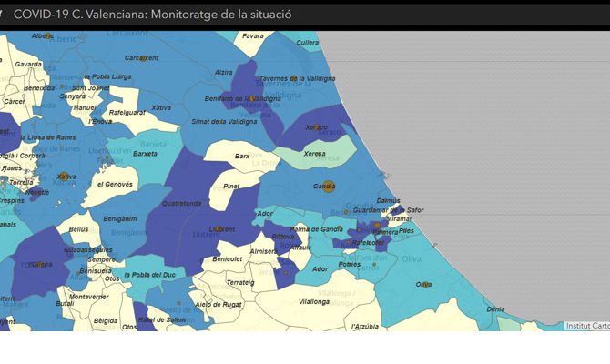Viewport: 610px width, 364px height.
Task: Click the Barx municipality area
Action: [x=242, y=156]
